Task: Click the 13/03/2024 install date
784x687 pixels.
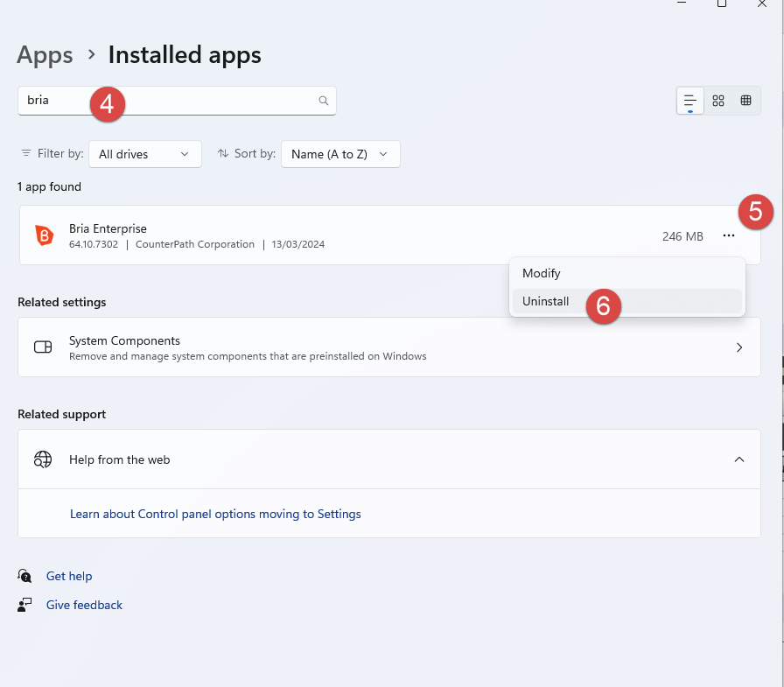Action: tap(298, 244)
